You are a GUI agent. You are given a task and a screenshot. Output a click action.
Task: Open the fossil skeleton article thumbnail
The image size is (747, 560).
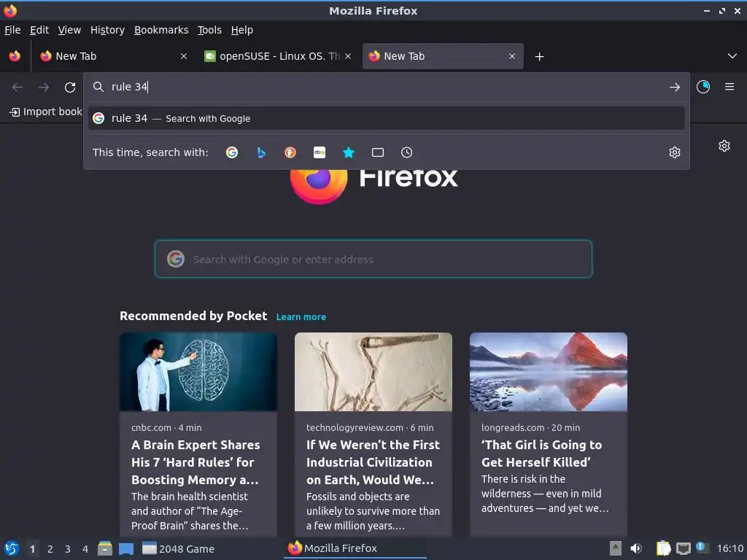tap(373, 371)
